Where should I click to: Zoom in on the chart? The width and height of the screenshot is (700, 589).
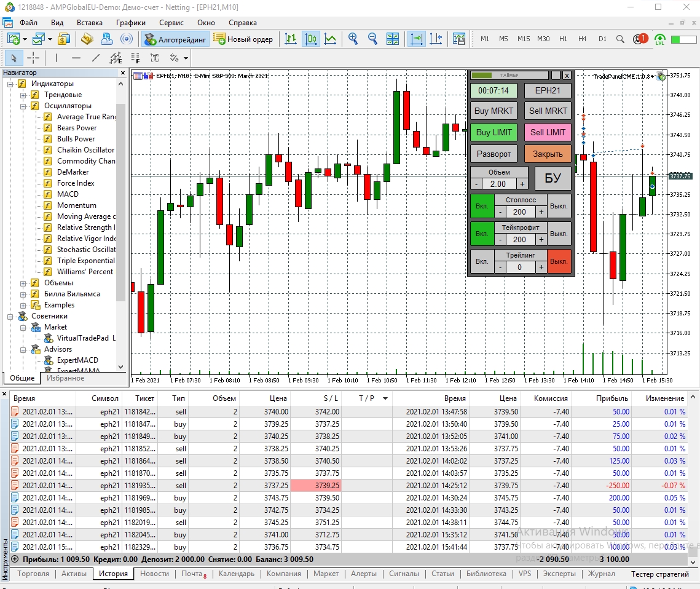click(353, 39)
